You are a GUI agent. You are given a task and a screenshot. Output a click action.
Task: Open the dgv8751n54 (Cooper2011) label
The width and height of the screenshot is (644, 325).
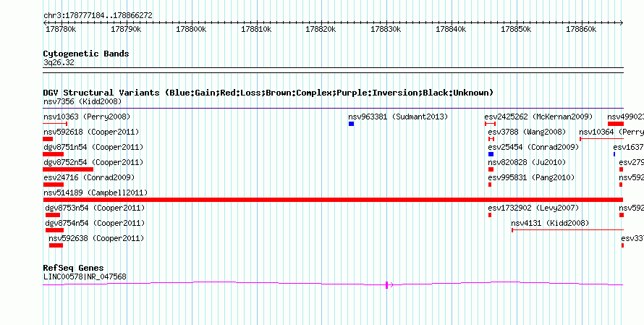click(x=93, y=147)
